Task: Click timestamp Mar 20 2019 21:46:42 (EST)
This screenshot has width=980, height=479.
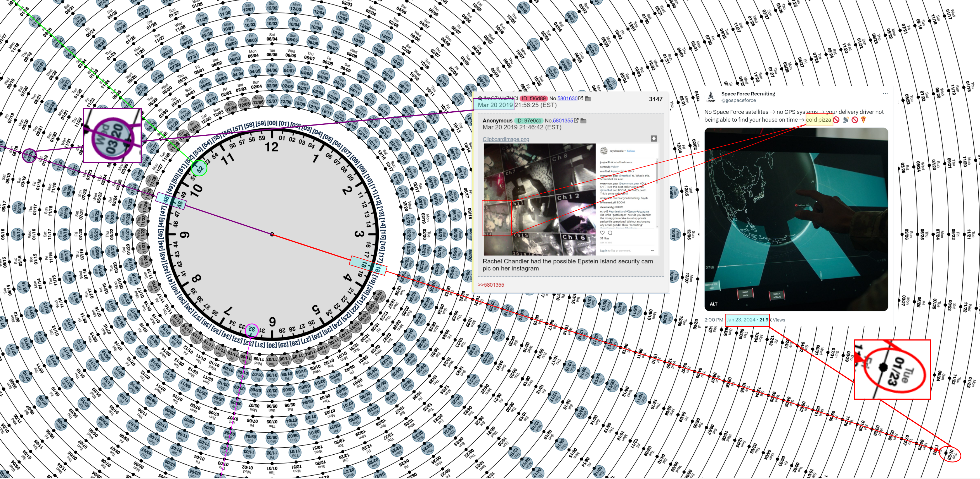Action: 522,127
